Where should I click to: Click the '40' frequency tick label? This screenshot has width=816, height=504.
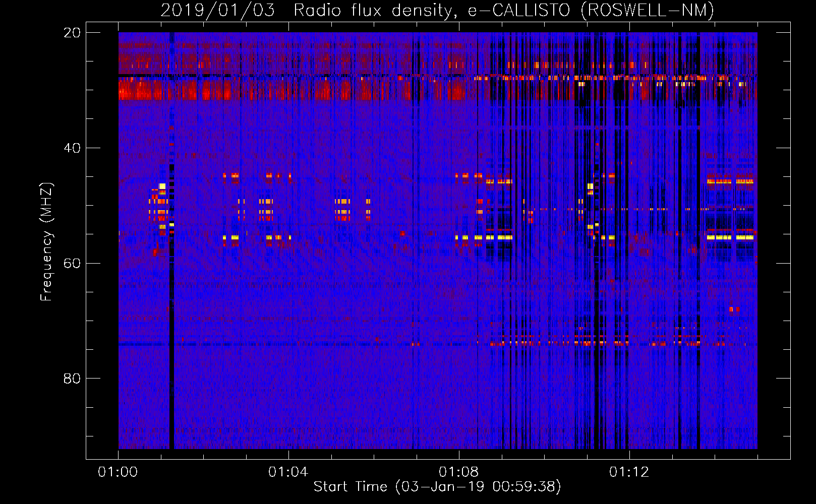(72, 148)
